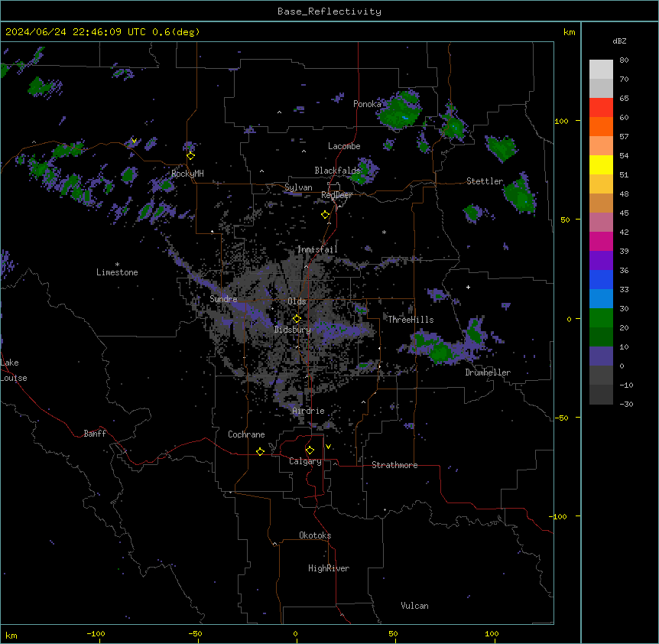Click the yellow diamond marker near RockyMH
659x644 pixels.
pyautogui.click(x=191, y=156)
